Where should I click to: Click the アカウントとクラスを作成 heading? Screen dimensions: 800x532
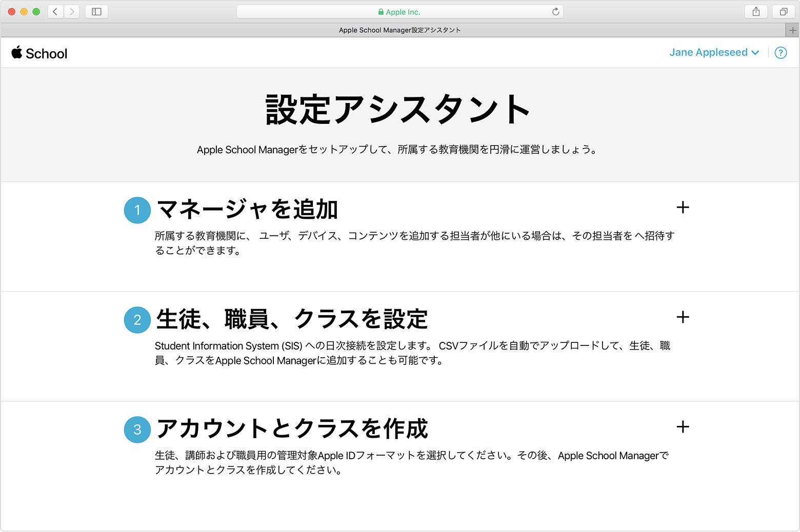point(292,428)
